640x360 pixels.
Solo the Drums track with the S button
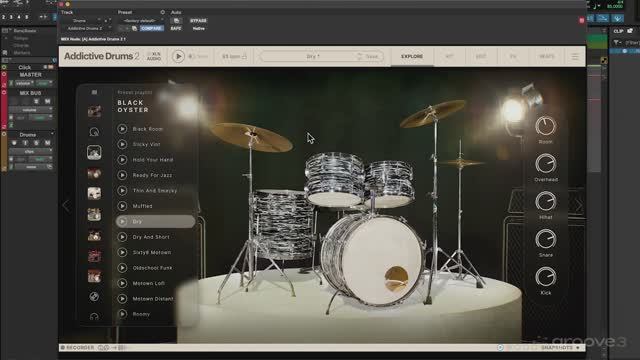[x=36, y=143]
